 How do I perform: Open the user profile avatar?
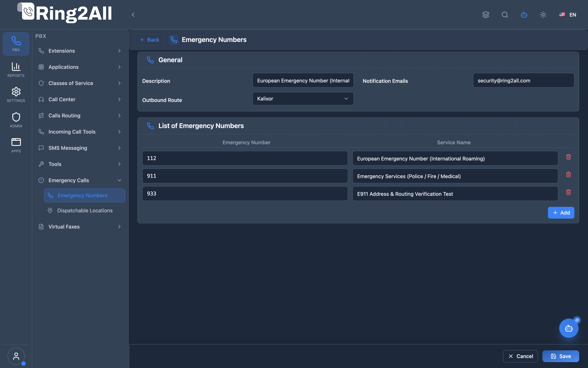point(16,356)
